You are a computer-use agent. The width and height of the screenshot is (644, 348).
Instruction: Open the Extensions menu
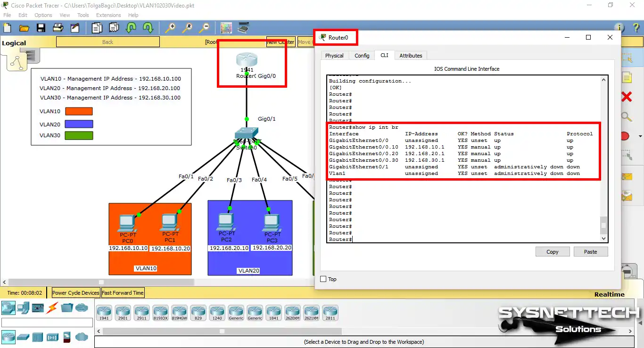[x=108, y=15]
